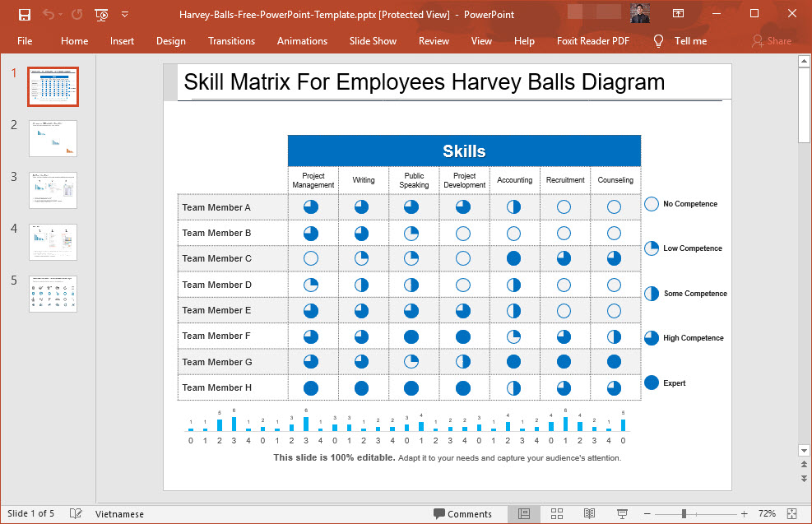Switch to Reading View

coord(589,513)
